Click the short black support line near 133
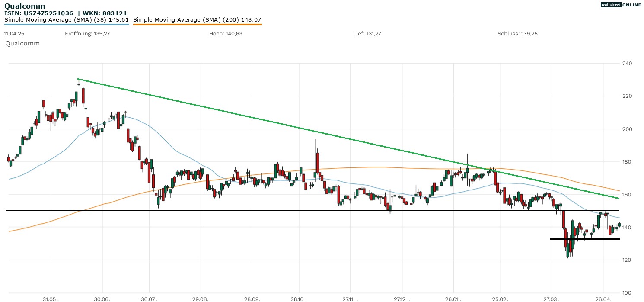The image size is (644, 302). [584, 239]
